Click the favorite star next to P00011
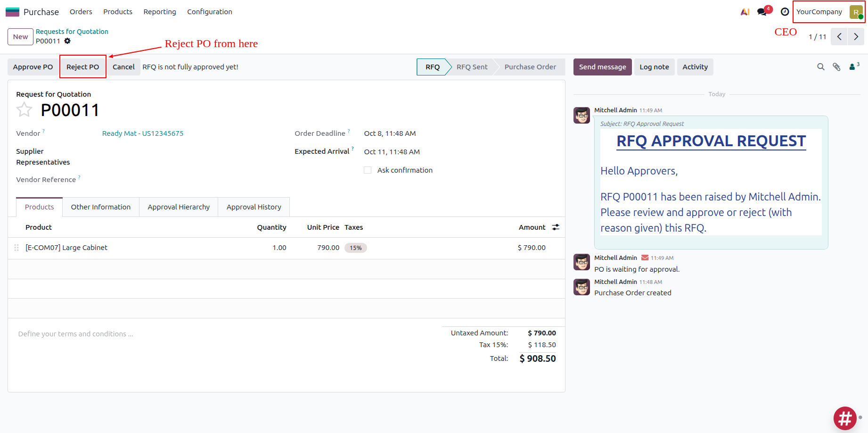Image resolution: width=868 pixels, height=433 pixels. (x=24, y=110)
